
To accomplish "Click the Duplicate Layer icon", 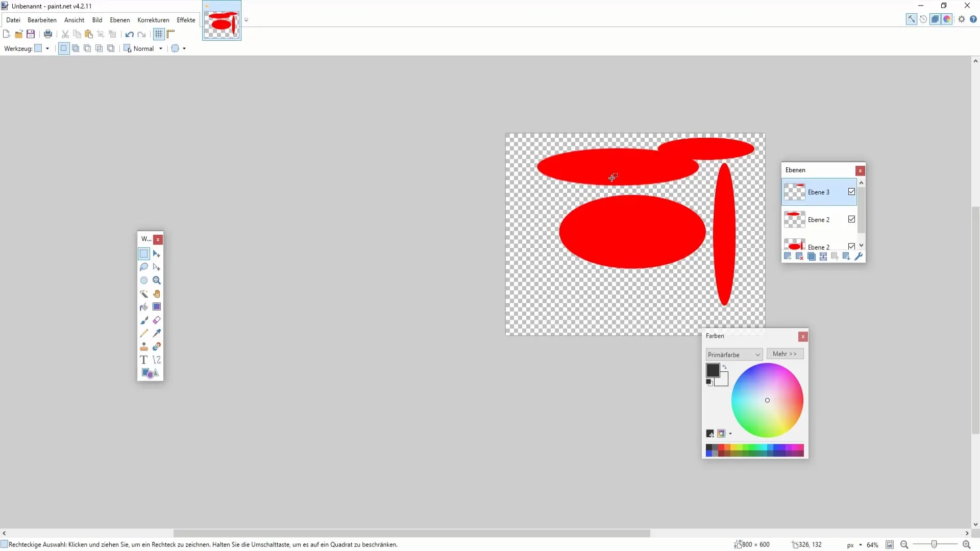I will (x=811, y=256).
